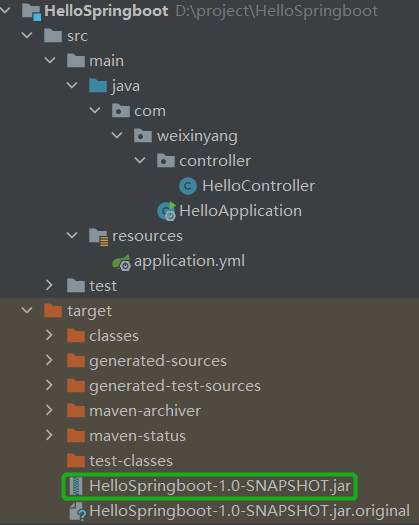Select HelloSpringboot-1.0-SNAPSHOT.jar.original file name
This screenshot has width=419, height=525.
tap(250, 511)
